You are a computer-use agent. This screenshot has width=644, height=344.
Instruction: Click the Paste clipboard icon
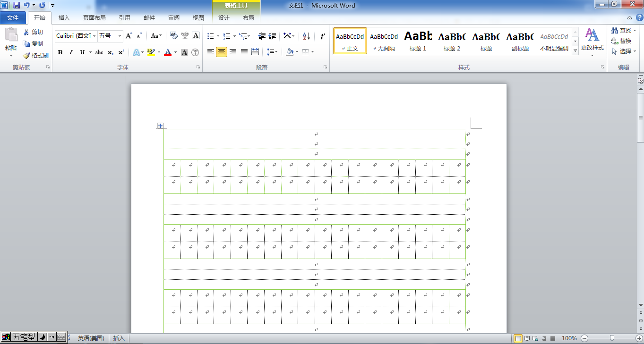[11, 35]
